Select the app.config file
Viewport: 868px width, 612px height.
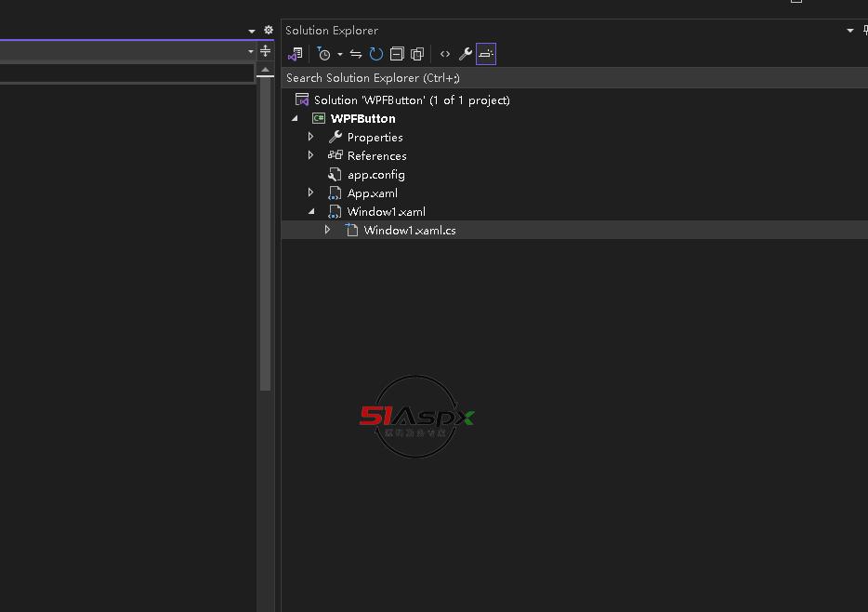pos(375,174)
